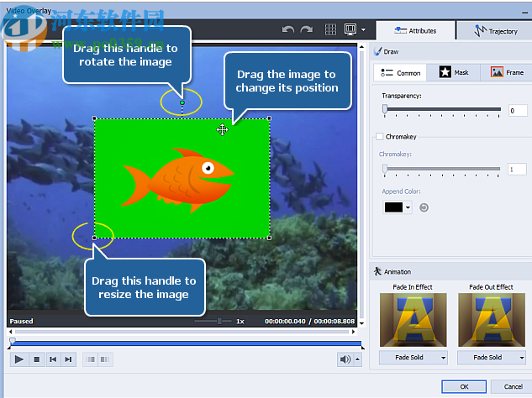Click the Fade Out Effect thumbnail
Screen dimensions: 532x398
point(492,320)
